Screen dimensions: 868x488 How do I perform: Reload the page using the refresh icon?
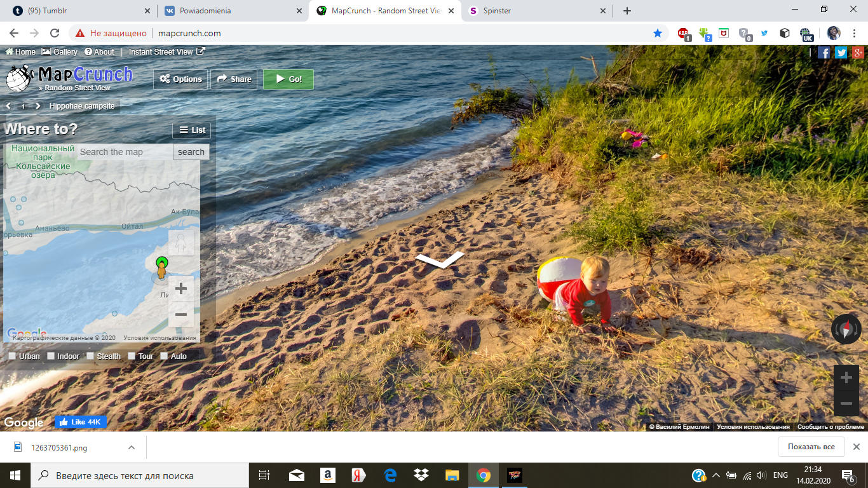[55, 33]
